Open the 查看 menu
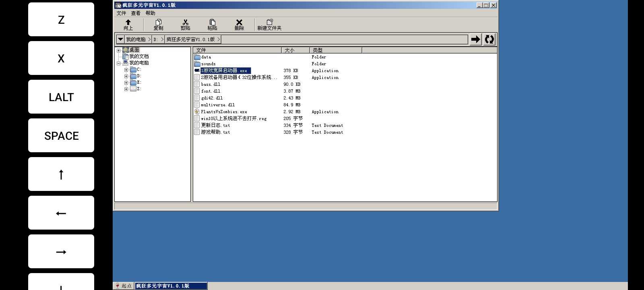The width and height of the screenshot is (644, 290). pos(136,13)
